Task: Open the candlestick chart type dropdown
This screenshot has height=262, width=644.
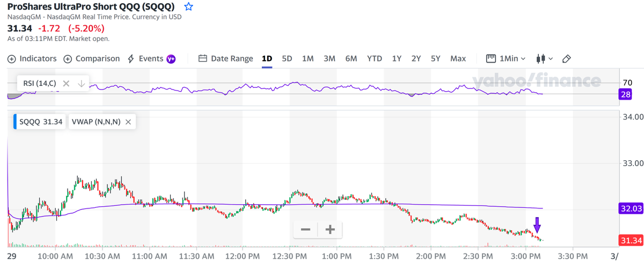Action: coord(544,58)
